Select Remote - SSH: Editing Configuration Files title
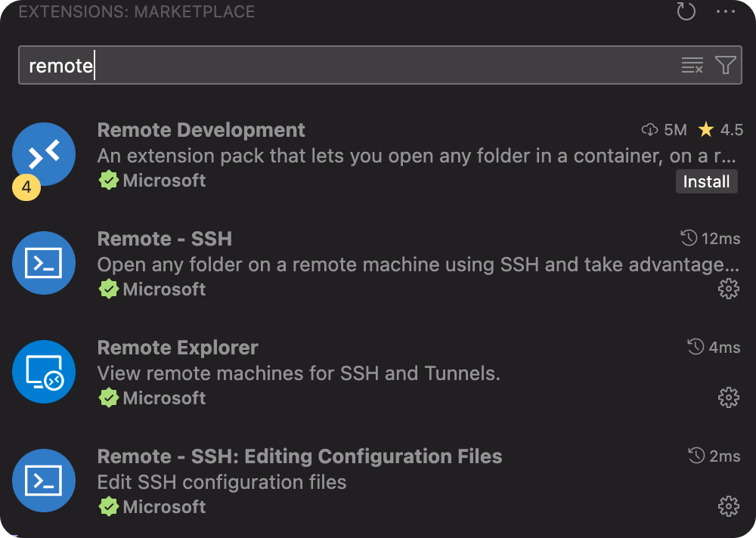The height and width of the screenshot is (538, 756). (300, 456)
